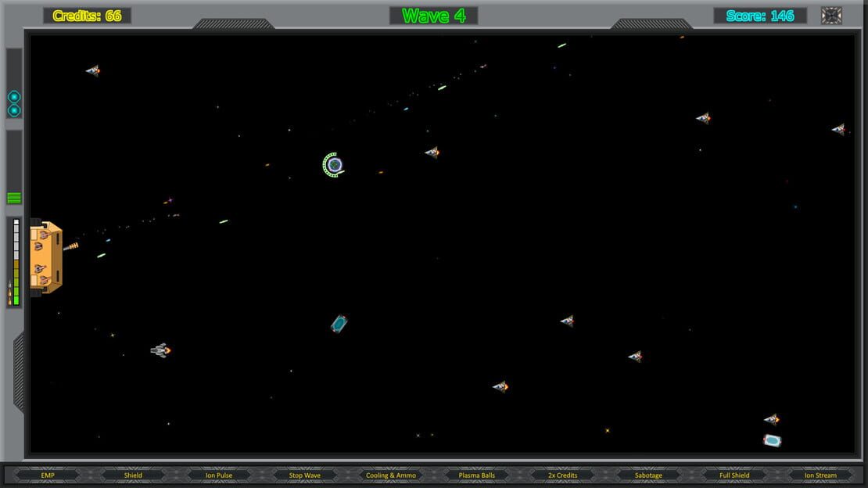Target the enemy fighter directly above the bottom-right crate
Image resolution: width=868 pixels, height=488 pixels.
[x=772, y=419]
